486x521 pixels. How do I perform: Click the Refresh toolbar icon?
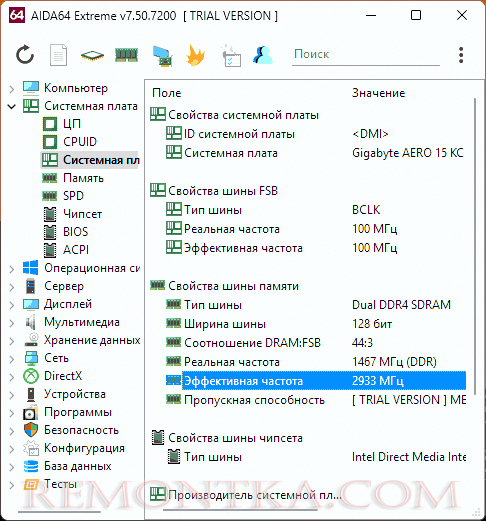25,55
